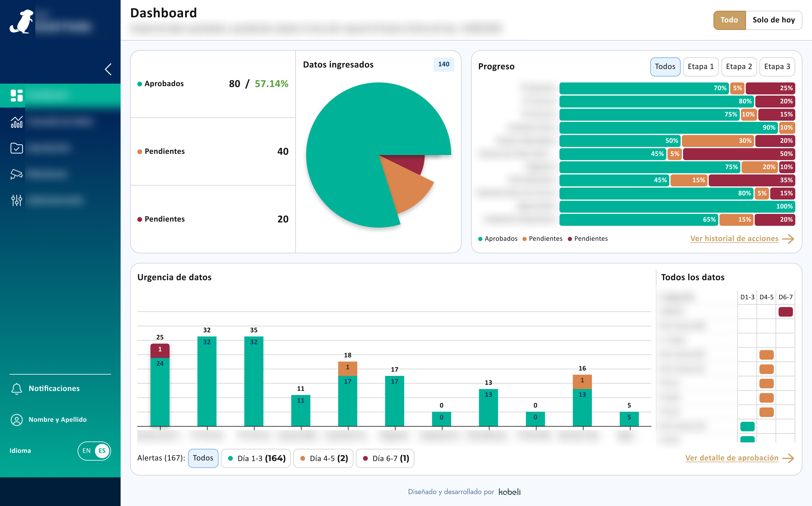Click arrow beside Ver detalle de aprobación
This screenshot has height=506, width=812.
[x=788, y=458]
